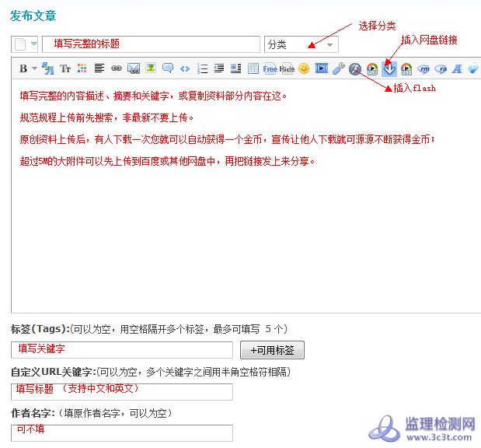Click the font size Tr icon
Viewport: 481px width, 448px height.
pos(65,68)
